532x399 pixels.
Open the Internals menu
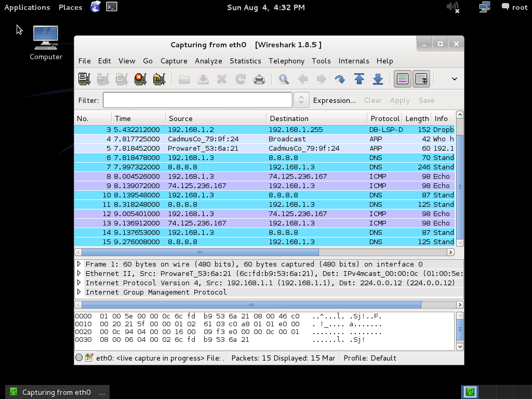[353, 61]
